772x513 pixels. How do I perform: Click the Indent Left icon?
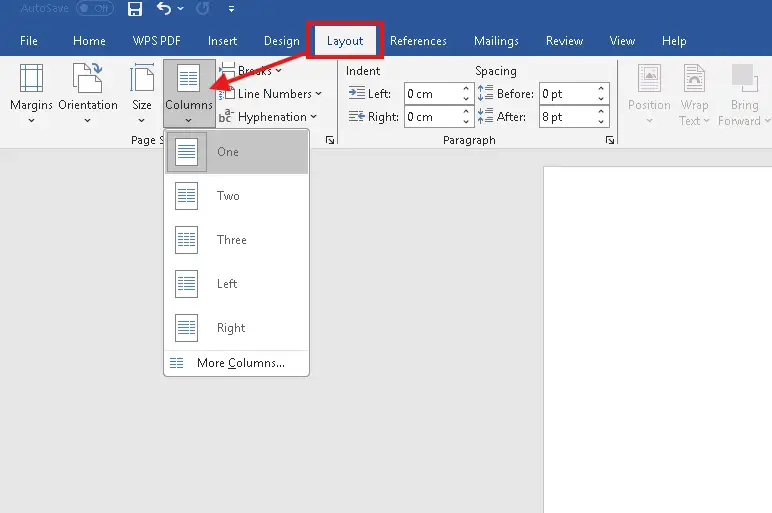356,93
